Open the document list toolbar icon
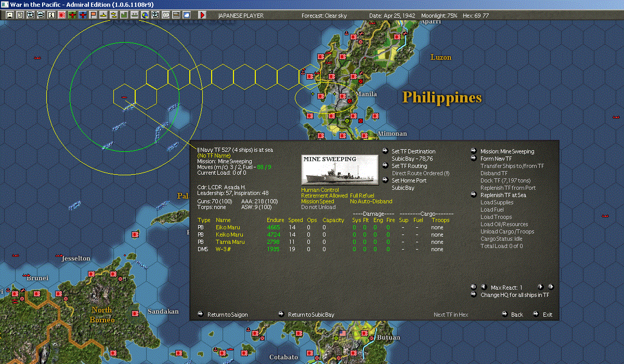 20,15
